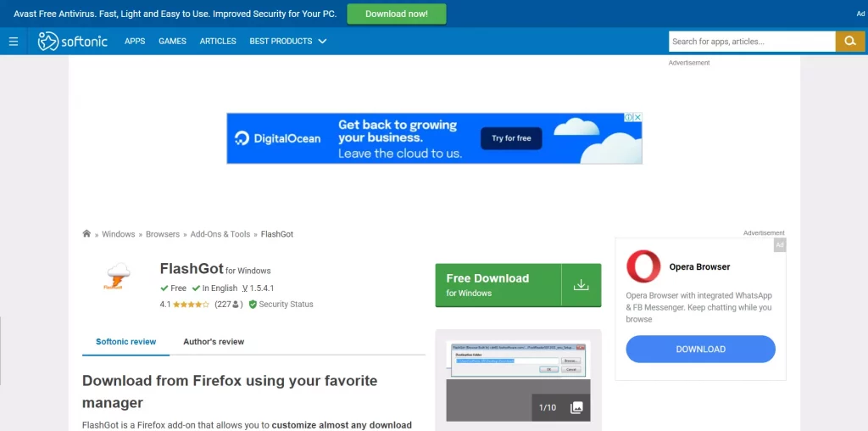Click the 1/10 gallery counter

548,408
